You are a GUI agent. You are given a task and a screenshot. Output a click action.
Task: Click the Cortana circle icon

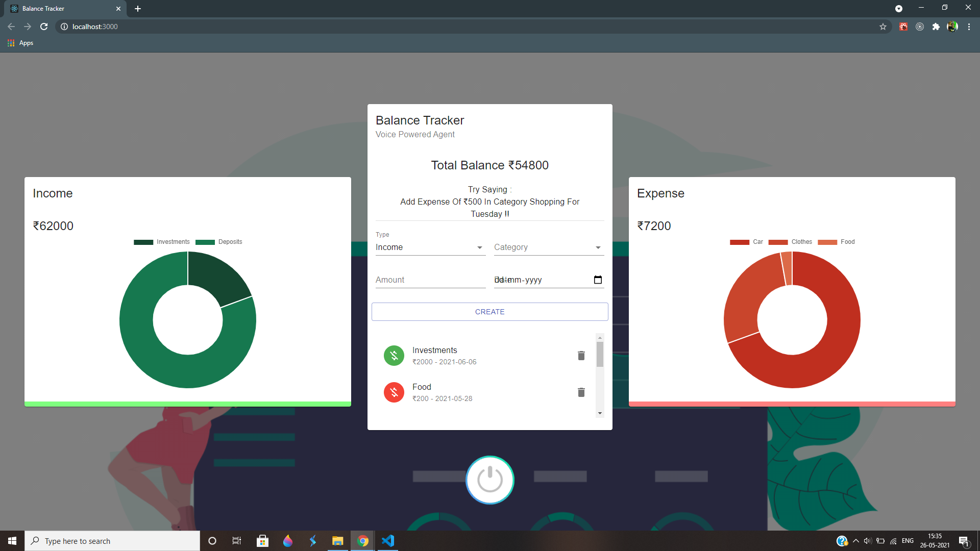212,541
